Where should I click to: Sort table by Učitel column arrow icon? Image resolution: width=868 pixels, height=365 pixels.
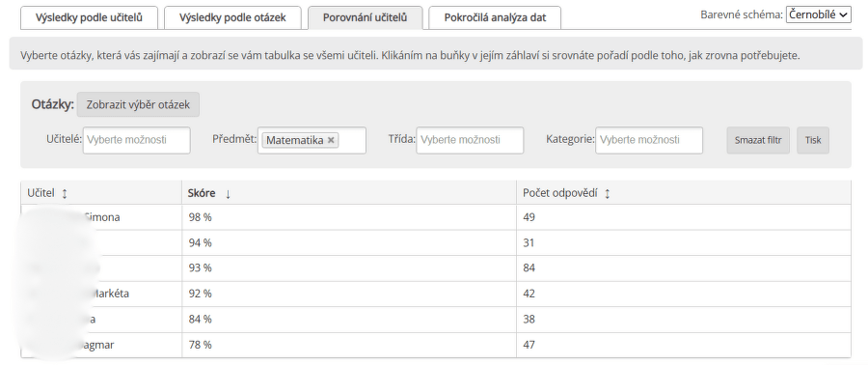coord(65,193)
